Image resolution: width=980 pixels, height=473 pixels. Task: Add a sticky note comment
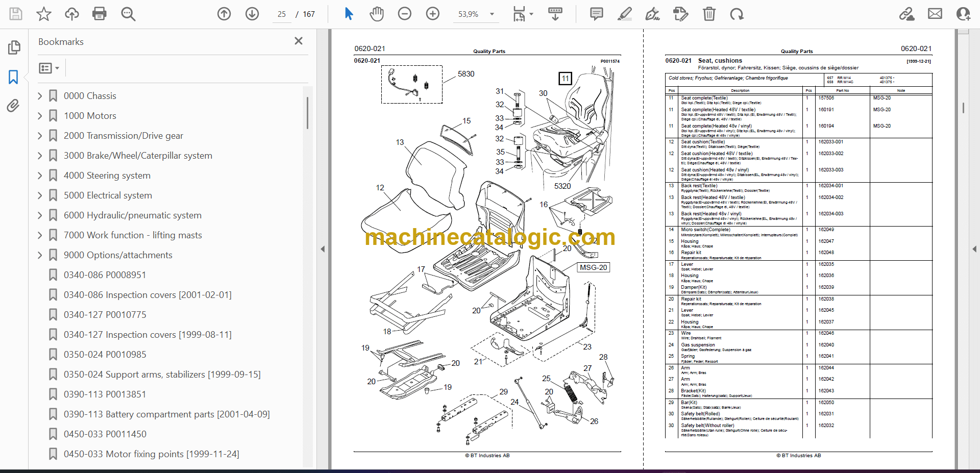tap(596, 14)
